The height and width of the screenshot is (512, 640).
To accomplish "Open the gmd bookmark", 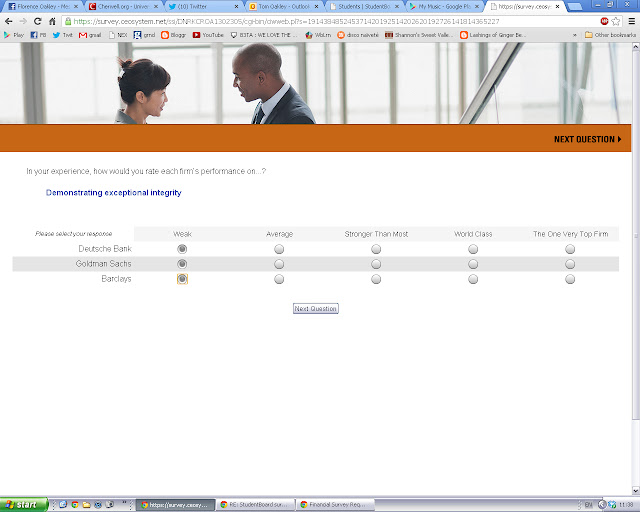I will coord(144,35).
